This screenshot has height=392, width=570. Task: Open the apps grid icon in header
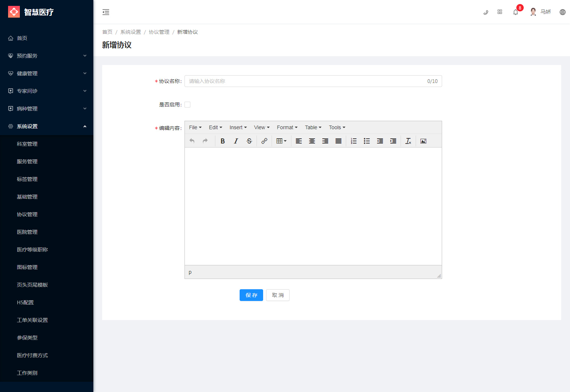pos(500,12)
